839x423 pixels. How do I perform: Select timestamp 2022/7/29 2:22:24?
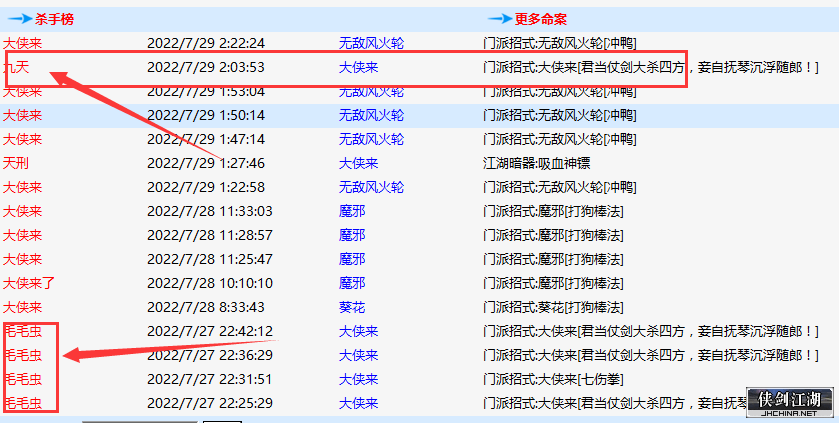coord(206,43)
